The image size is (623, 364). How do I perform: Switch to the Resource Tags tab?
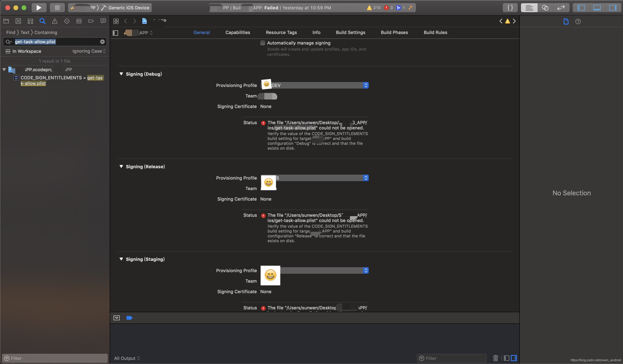click(281, 32)
